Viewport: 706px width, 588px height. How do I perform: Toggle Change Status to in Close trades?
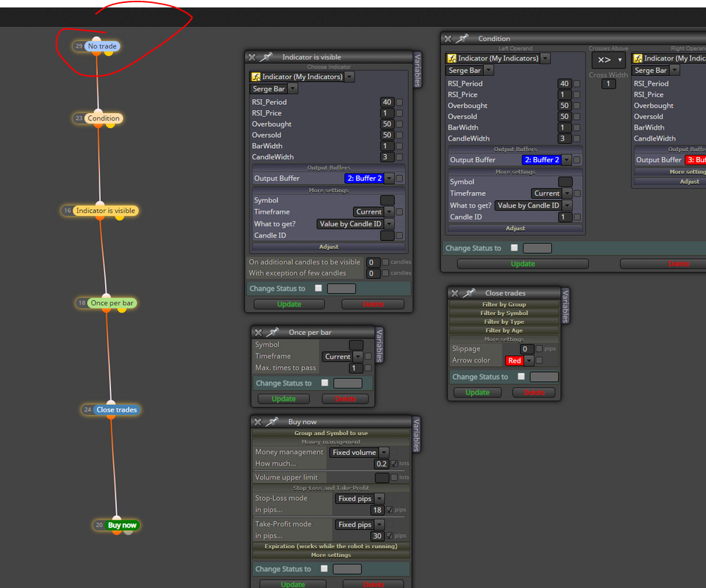pos(521,377)
